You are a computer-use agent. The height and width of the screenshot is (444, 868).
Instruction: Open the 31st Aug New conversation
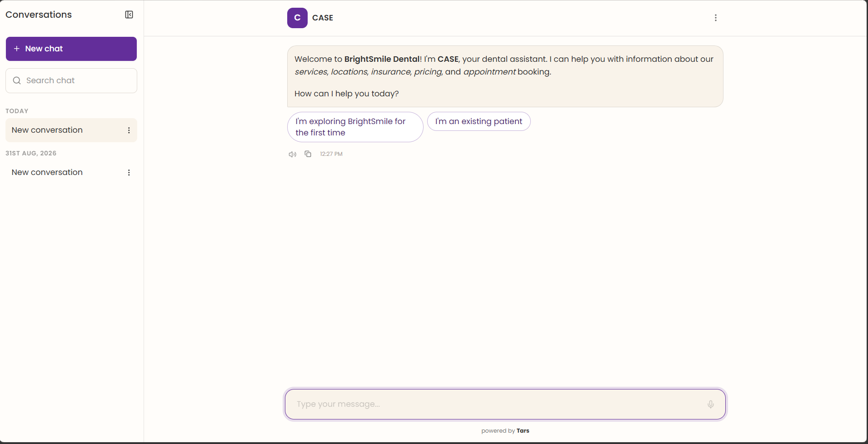pyautogui.click(x=71, y=172)
